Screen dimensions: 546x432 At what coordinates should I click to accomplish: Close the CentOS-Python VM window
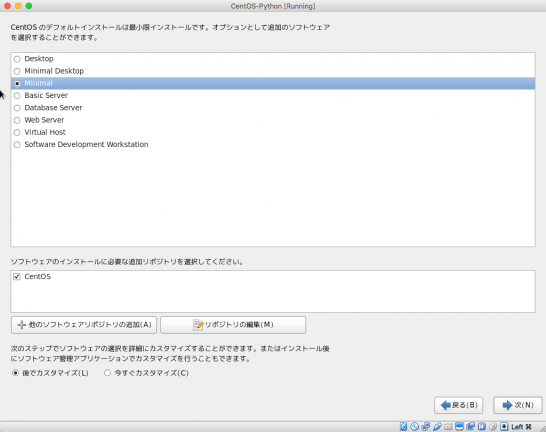pos(7,6)
